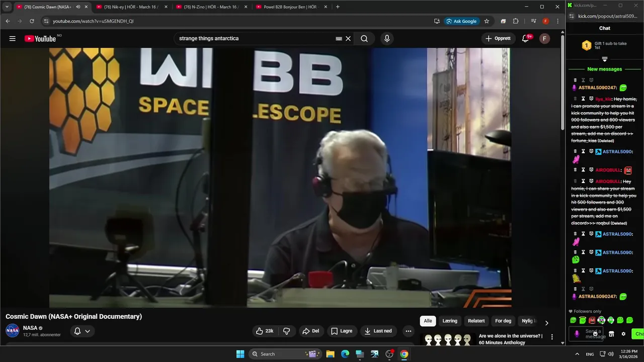Select the Læring filter chip
Viewport: 644px width, 362px height.
pos(450,321)
